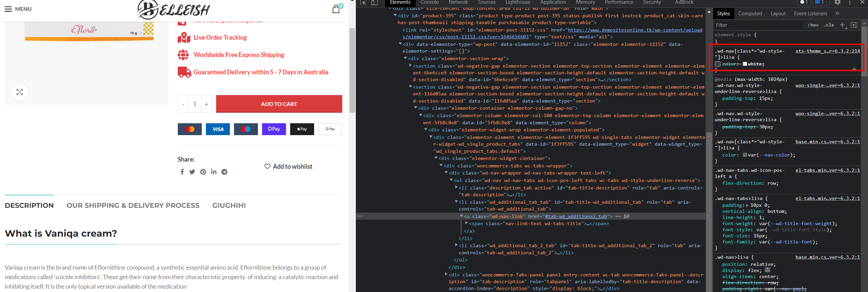
Task: Open the #tab-wd_additional_tab href link
Action: (x=576, y=216)
